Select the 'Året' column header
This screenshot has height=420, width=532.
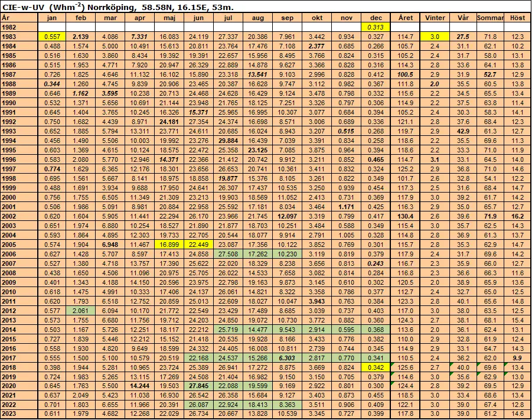click(405, 18)
